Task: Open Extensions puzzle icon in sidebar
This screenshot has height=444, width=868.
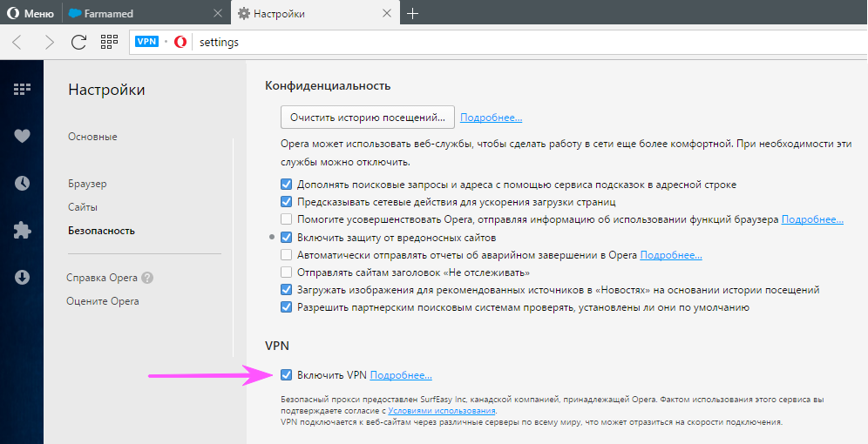Action: [x=22, y=230]
